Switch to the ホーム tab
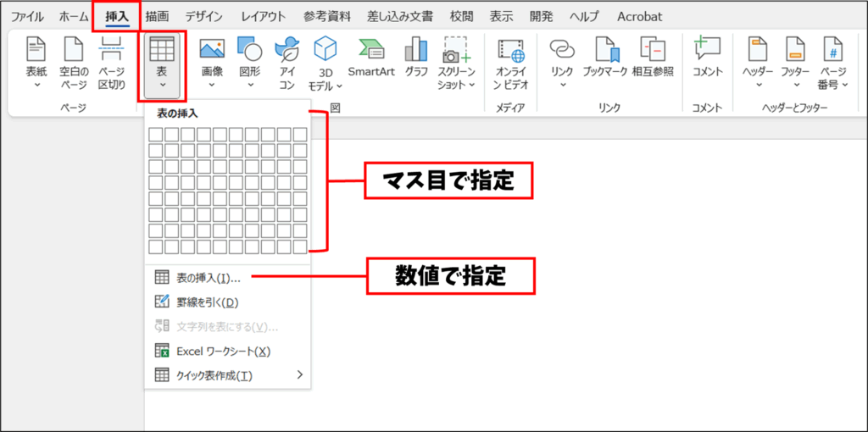The image size is (868, 432). coord(74,17)
